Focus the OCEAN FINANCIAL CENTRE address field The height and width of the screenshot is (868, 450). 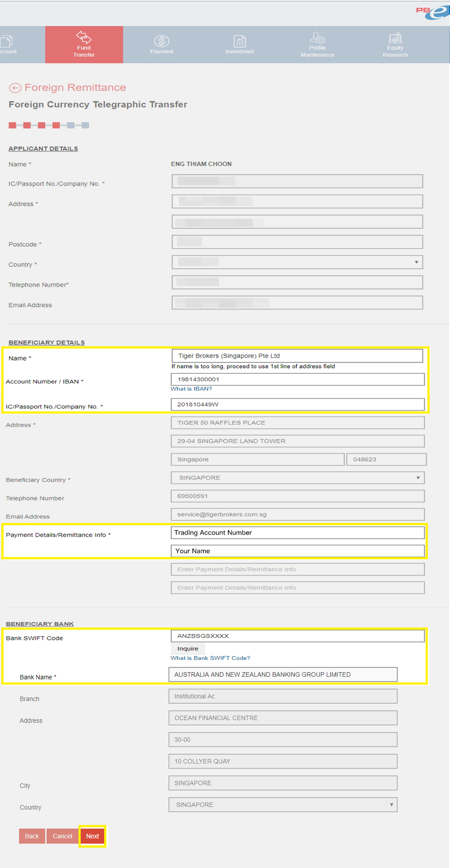[283, 718]
